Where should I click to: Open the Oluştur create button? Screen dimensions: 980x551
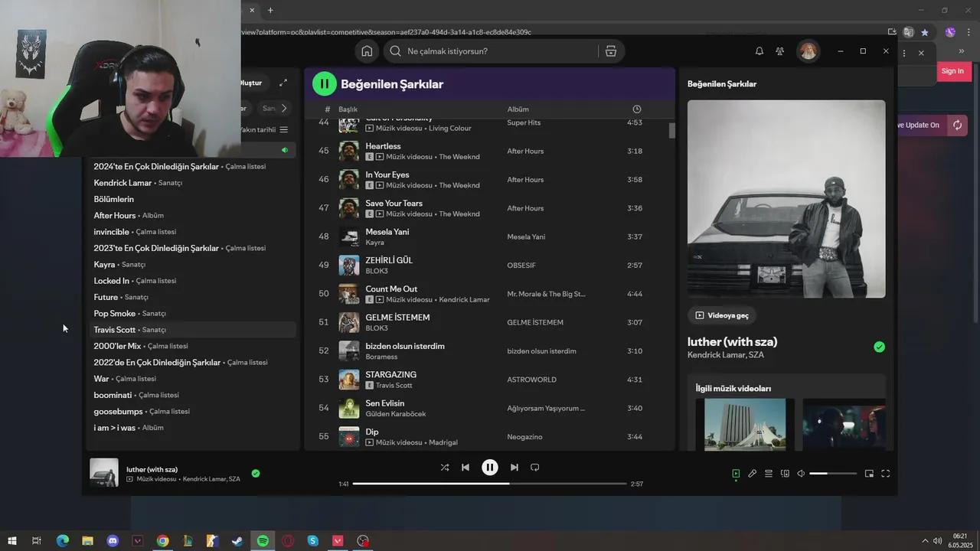[251, 83]
